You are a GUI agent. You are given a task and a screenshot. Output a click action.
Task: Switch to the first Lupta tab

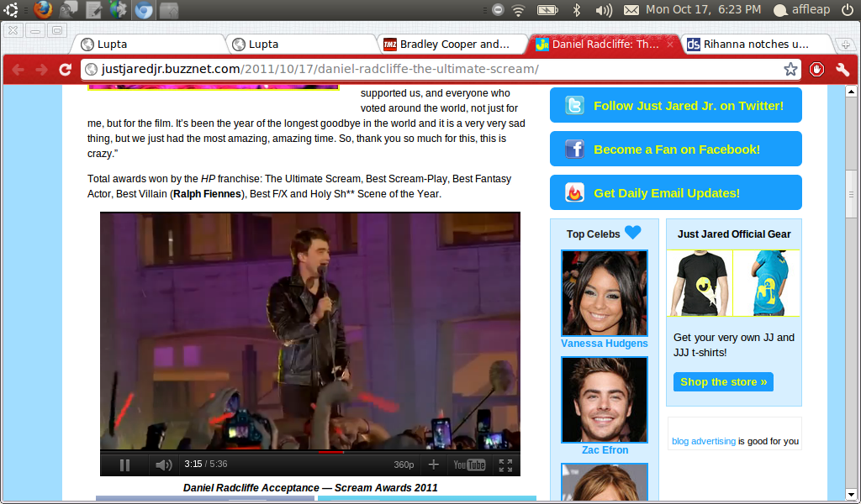pyautogui.click(x=150, y=45)
